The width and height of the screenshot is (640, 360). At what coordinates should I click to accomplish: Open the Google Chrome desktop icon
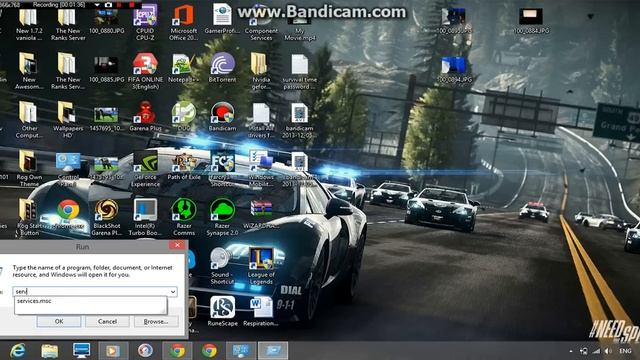68,212
